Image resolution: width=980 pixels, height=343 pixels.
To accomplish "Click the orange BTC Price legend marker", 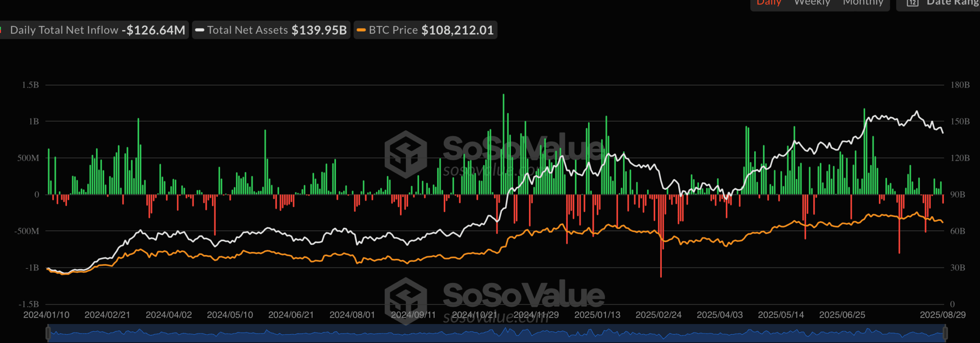I will click(x=361, y=30).
